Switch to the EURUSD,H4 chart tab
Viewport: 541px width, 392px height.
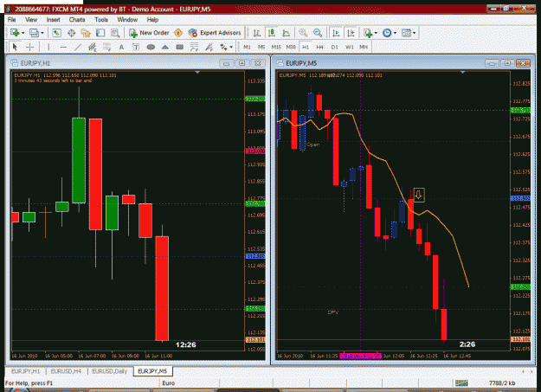pyautogui.click(x=66, y=371)
